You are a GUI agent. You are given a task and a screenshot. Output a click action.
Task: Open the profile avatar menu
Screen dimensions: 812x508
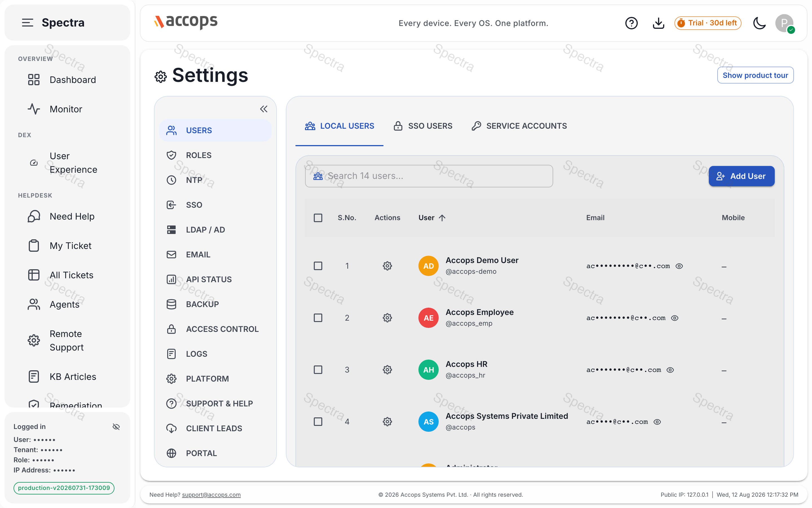pos(784,23)
